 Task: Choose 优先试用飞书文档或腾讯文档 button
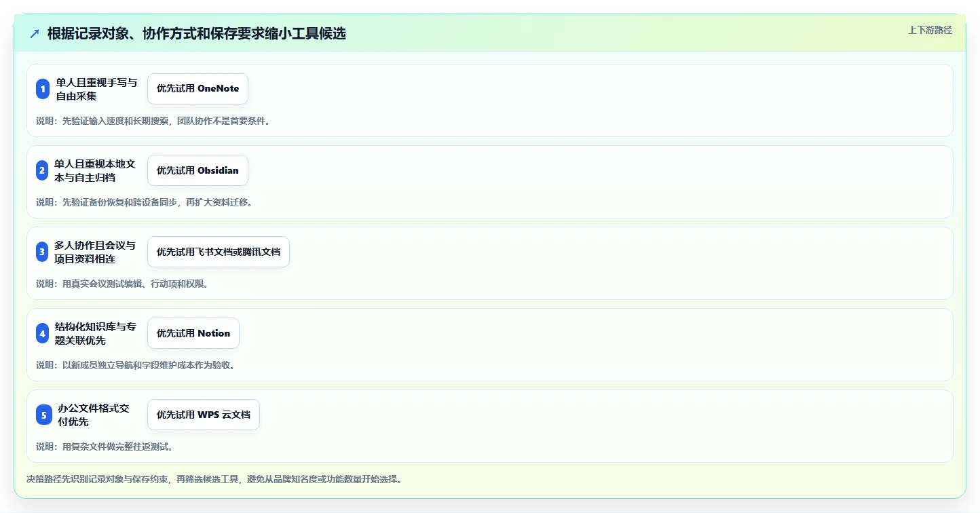(219, 252)
